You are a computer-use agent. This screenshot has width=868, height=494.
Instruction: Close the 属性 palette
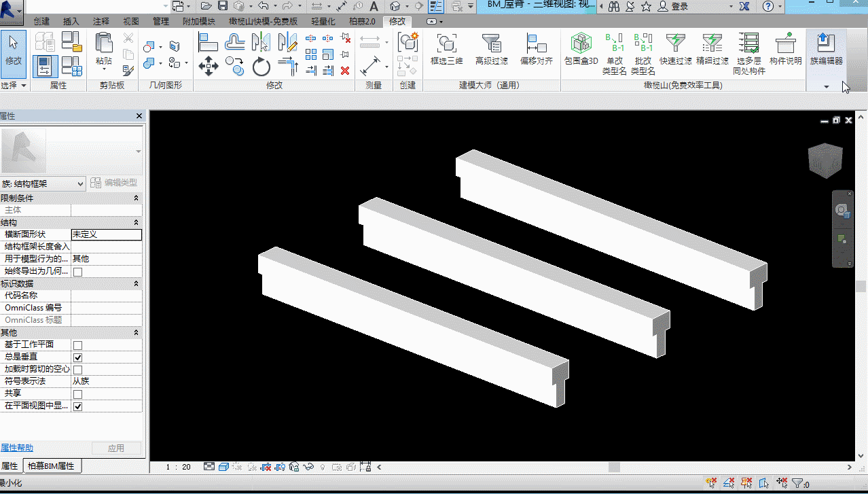[139, 116]
